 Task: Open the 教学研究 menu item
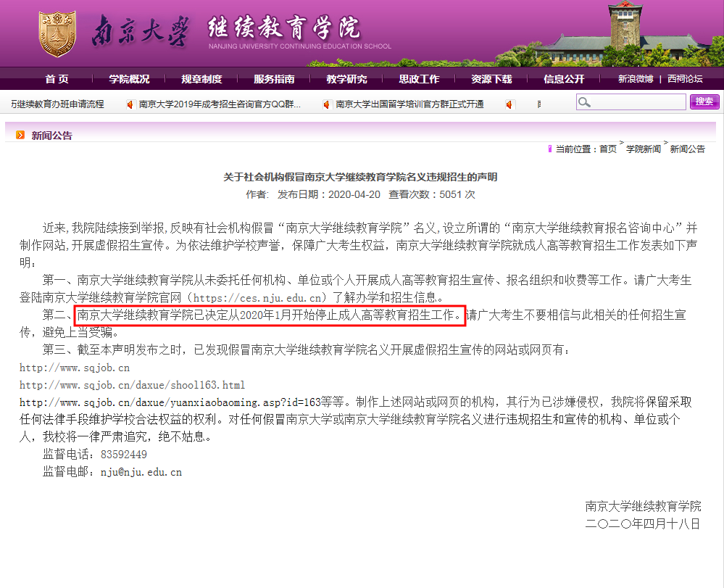(346, 79)
